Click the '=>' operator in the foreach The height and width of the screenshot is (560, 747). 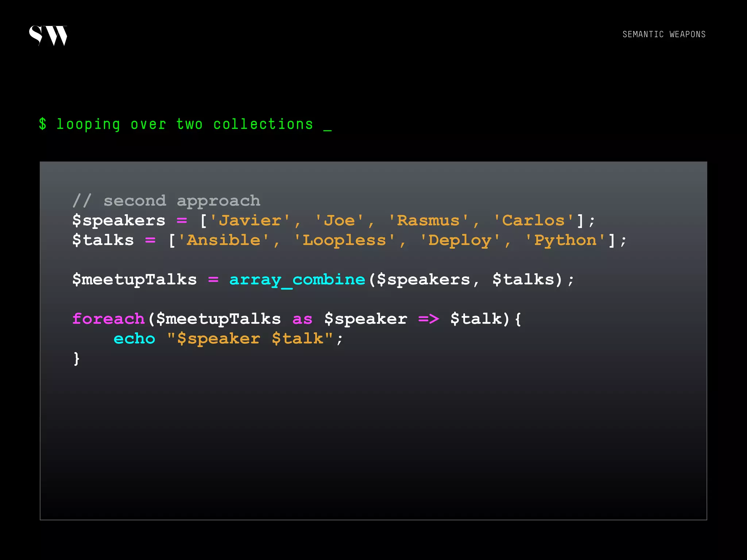point(429,319)
